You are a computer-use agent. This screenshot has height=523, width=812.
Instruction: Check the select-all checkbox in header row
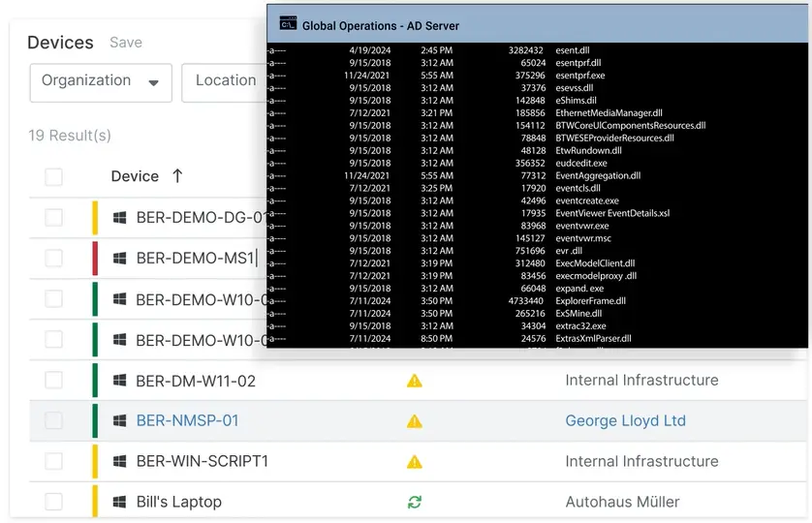click(54, 177)
